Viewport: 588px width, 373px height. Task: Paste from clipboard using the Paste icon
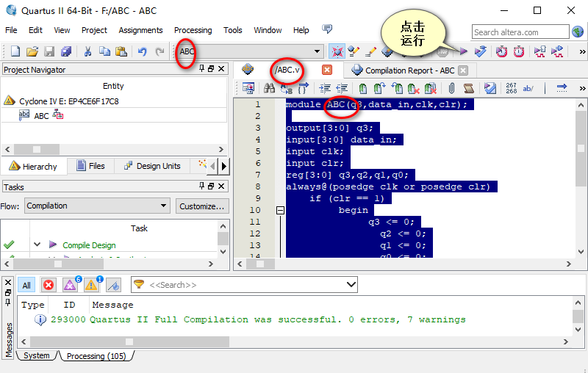point(121,51)
